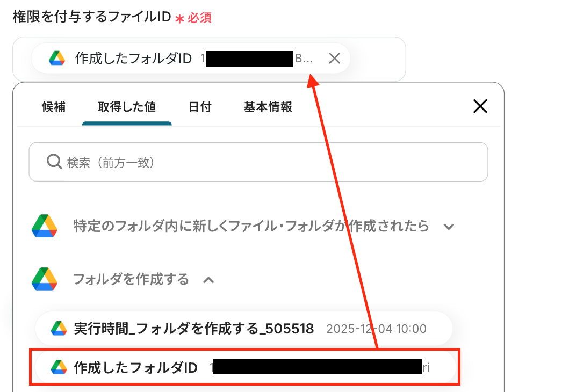Switch to the 候補 tab
562x392 pixels.
[x=53, y=107]
